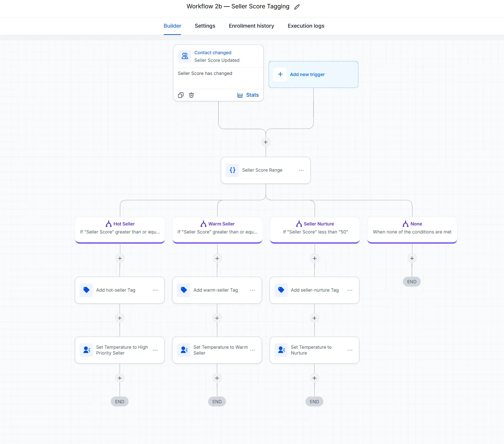This screenshot has width=504, height=444.
Task: Click the Set Temperature to High Priority icon
Action: click(x=86, y=350)
